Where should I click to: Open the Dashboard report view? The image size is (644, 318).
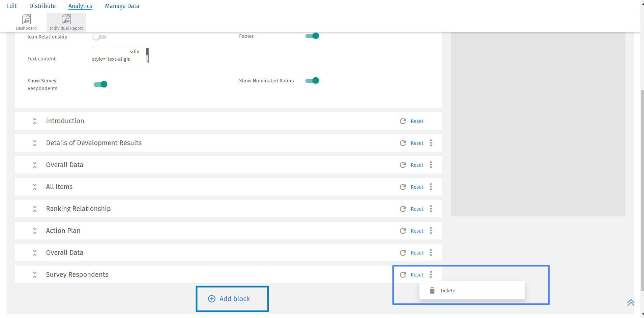pos(26,22)
